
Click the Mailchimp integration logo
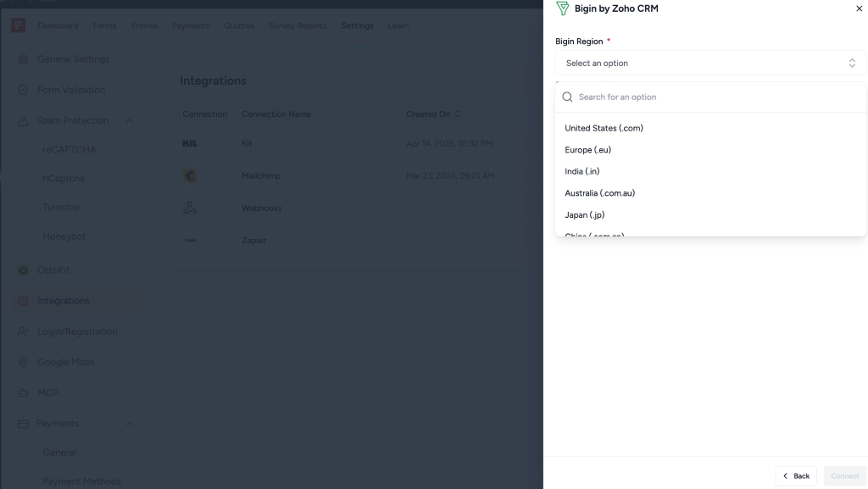click(x=190, y=175)
